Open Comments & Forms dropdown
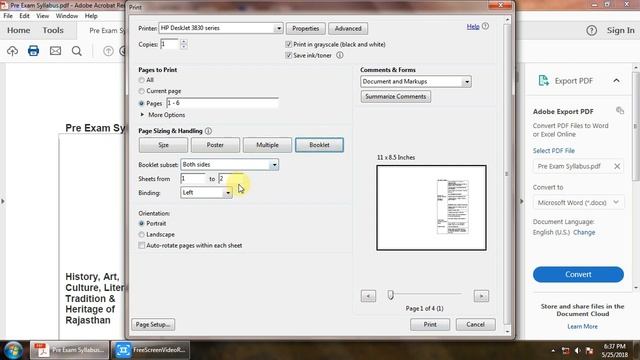This screenshot has width=640, height=360. point(467,82)
